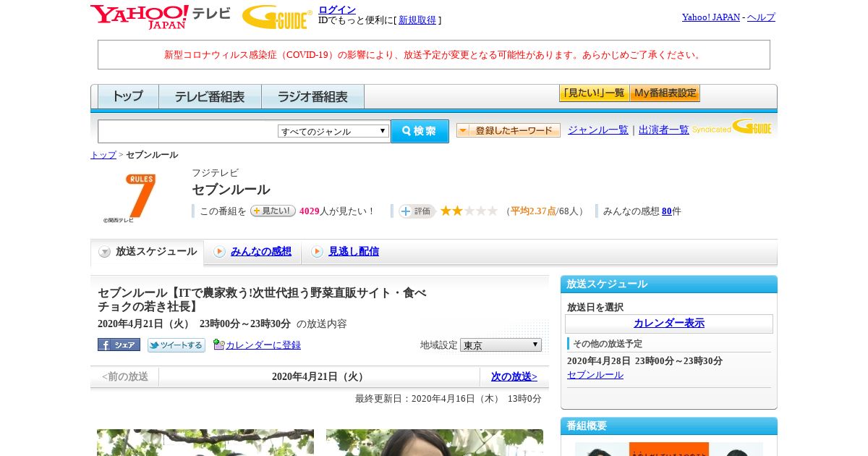Click the <前の放送 disabled label

click(124, 376)
